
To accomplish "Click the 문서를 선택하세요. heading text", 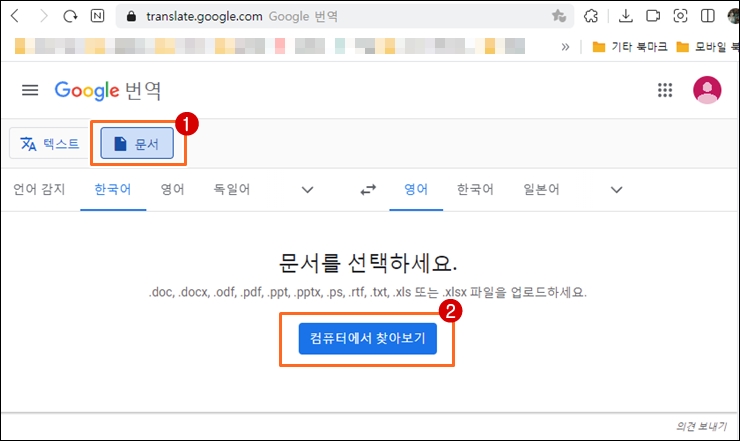I will (x=368, y=263).
